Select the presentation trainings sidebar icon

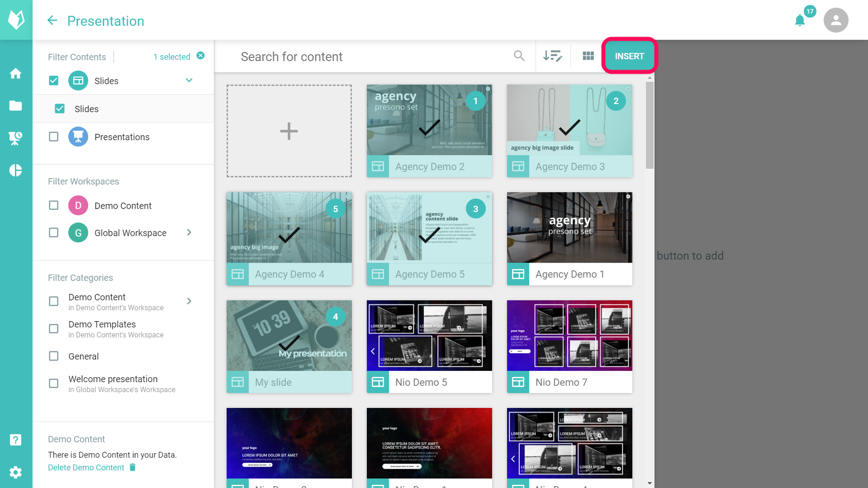coord(16,138)
